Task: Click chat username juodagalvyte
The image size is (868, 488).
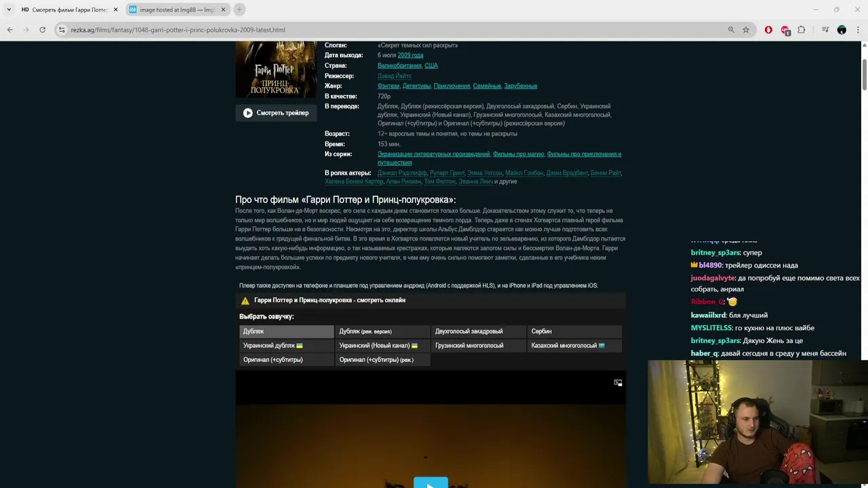Action: click(x=713, y=279)
